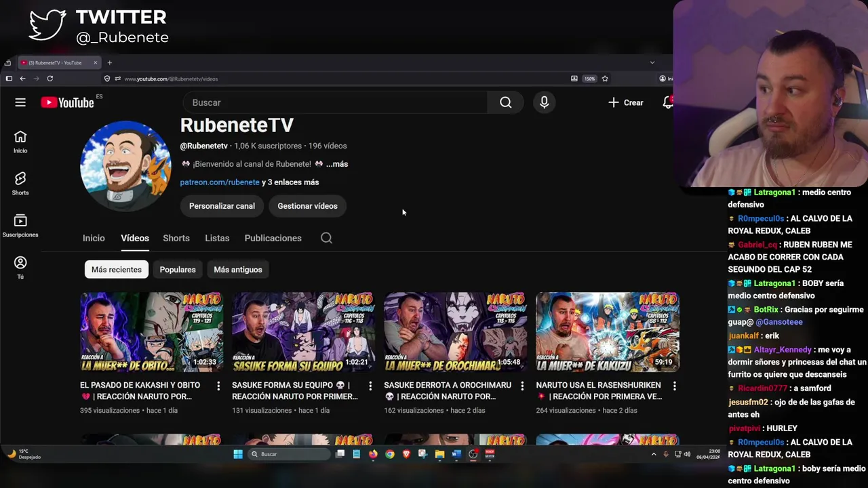Screen dimensions: 868x488
Task: Open Inicio in the left sidebar
Action: [20, 142]
